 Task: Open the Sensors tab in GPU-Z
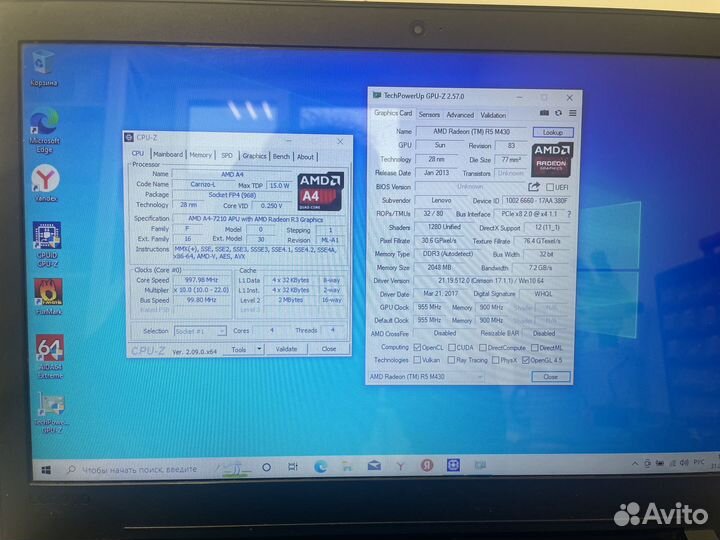click(429, 115)
